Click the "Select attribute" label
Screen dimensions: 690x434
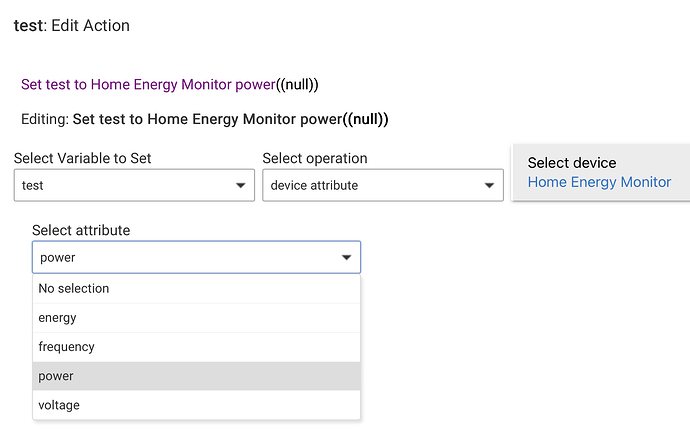[x=81, y=230]
